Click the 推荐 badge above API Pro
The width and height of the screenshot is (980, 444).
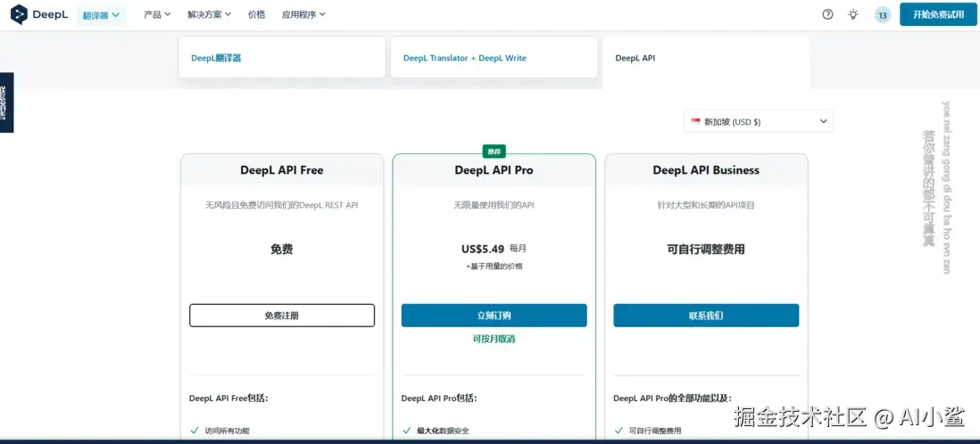[x=494, y=152]
